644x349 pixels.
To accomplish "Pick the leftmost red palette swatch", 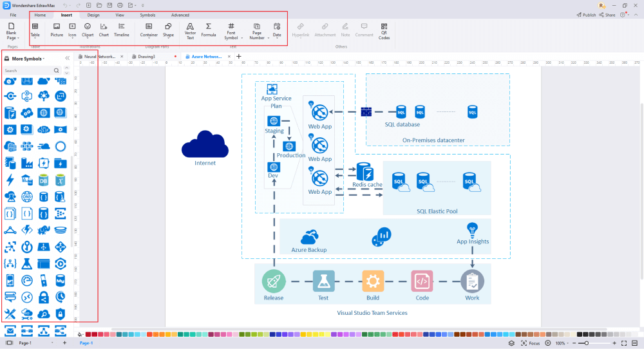I will coord(88,334).
